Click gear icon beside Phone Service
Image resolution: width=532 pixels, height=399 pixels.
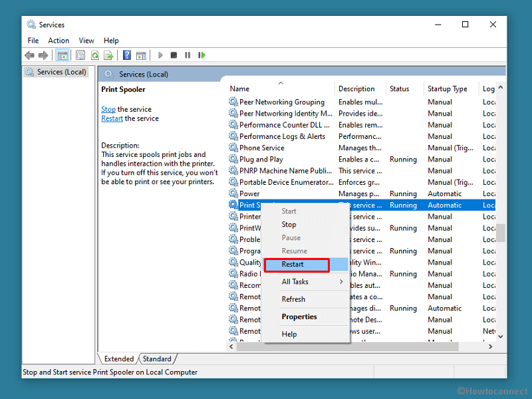click(233, 148)
